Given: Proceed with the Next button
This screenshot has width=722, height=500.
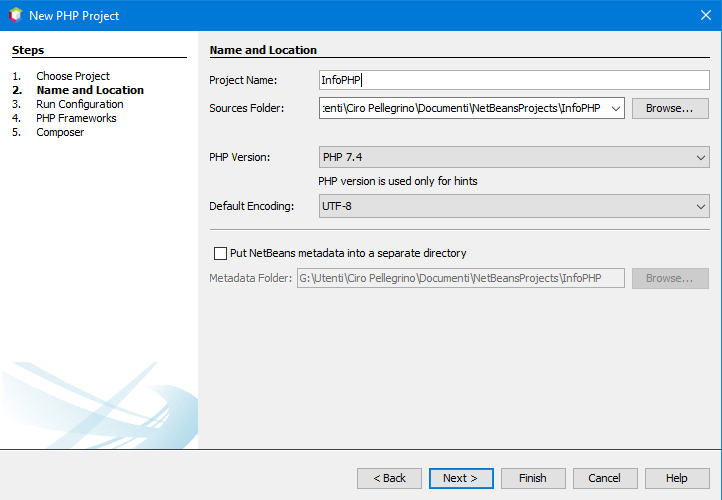Looking at the screenshot, I should pyautogui.click(x=461, y=478).
